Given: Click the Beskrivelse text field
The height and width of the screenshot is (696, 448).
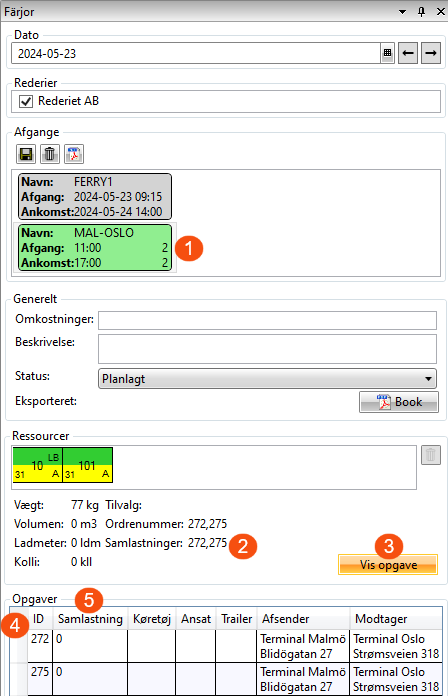Looking at the screenshot, I should pos(267,349).
